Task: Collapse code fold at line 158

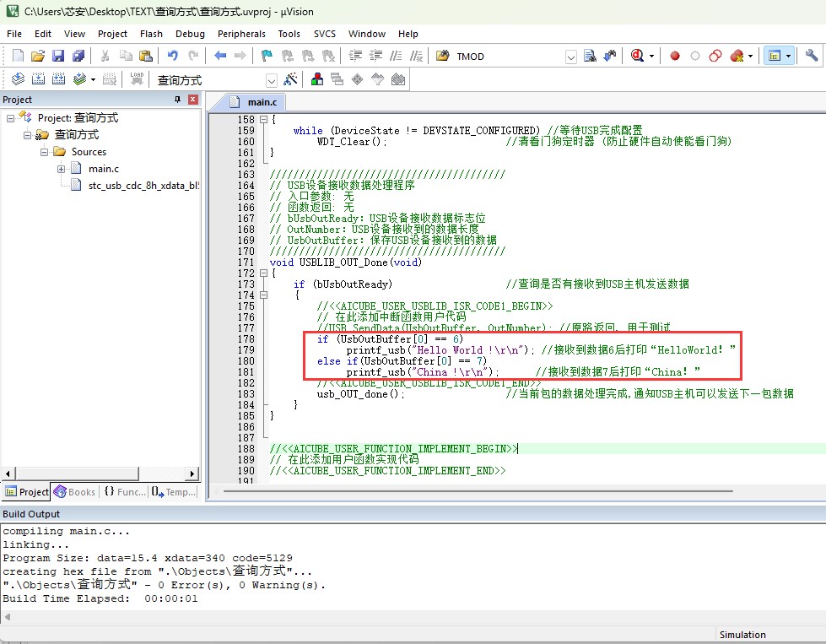Action: pyautogui.click(x=263, y=120)
